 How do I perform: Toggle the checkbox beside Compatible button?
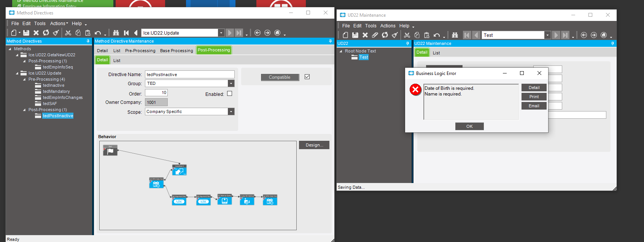tap(307, 77)
